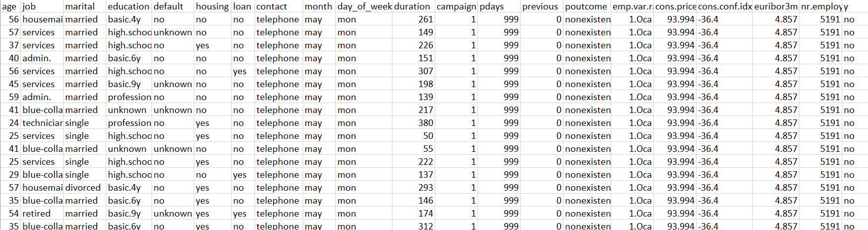868x230 pixels.
Task: Select the 'divorced' marital status cell
Action: pyautogui.click(x=85, y=188)
